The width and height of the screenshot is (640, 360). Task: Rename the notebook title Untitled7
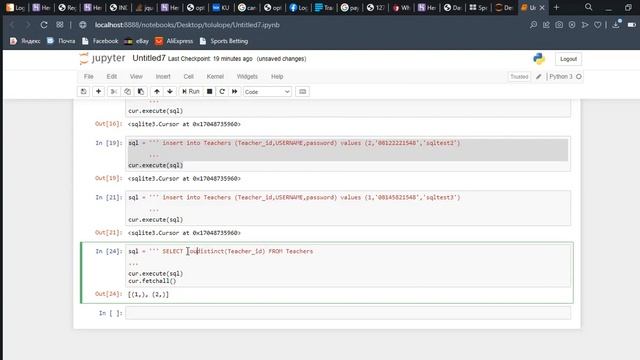[149, 58]
